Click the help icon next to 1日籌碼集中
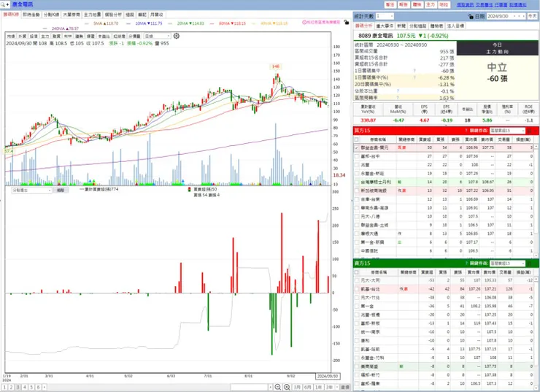Image resolution: width=540 pixels, height=392 pixels. tap(414, 71)
